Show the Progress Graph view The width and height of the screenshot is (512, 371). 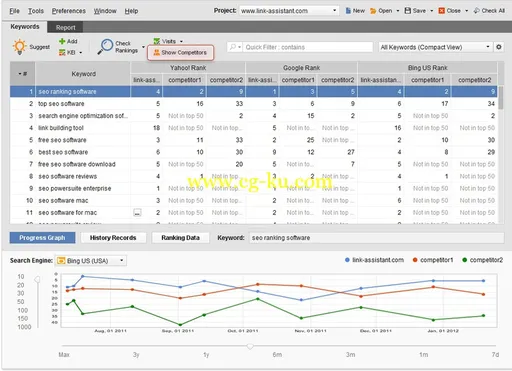click(x=42, y=238)
